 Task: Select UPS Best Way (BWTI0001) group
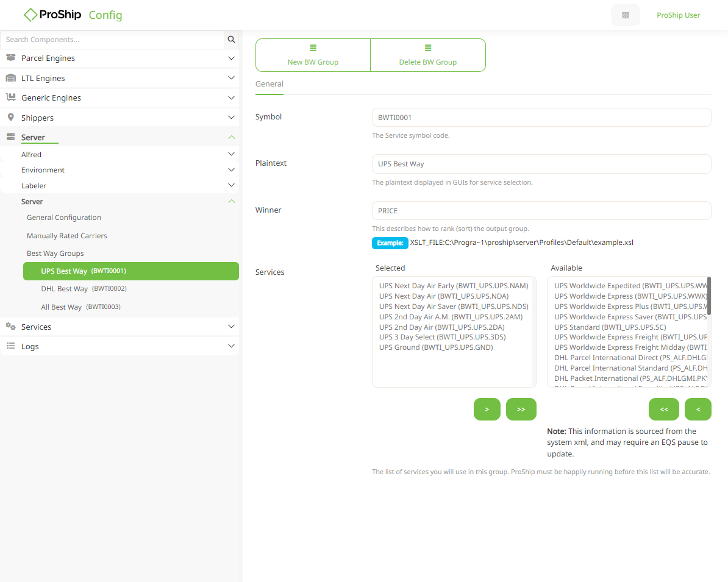point(131,271)
